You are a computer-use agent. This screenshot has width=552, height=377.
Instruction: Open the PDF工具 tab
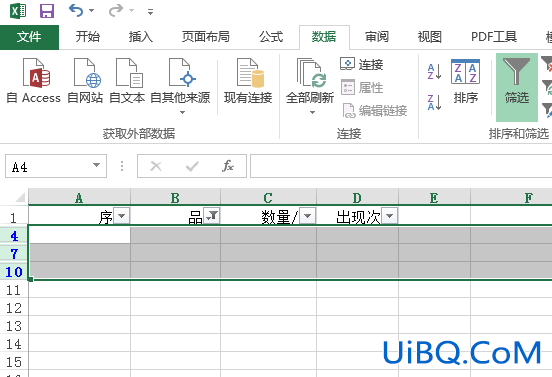point(494,37)
